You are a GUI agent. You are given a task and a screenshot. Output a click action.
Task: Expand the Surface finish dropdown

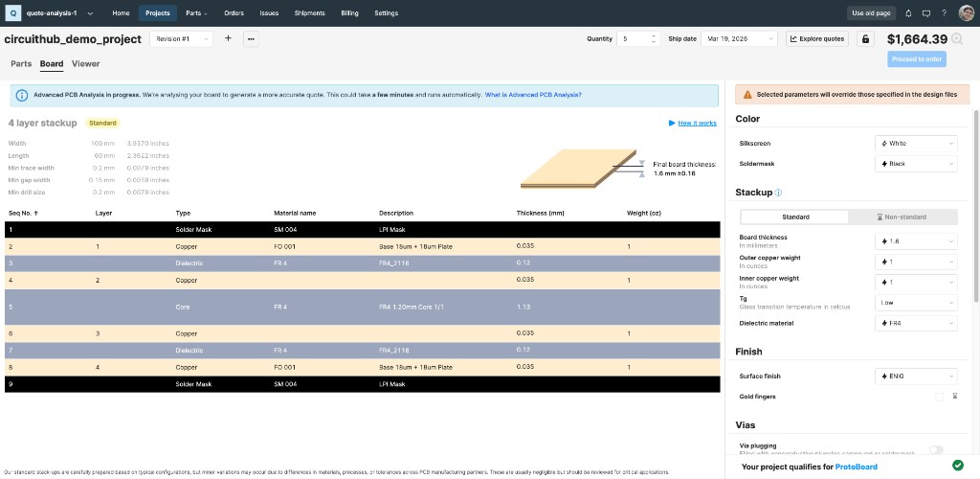click(x=916, y=376)
